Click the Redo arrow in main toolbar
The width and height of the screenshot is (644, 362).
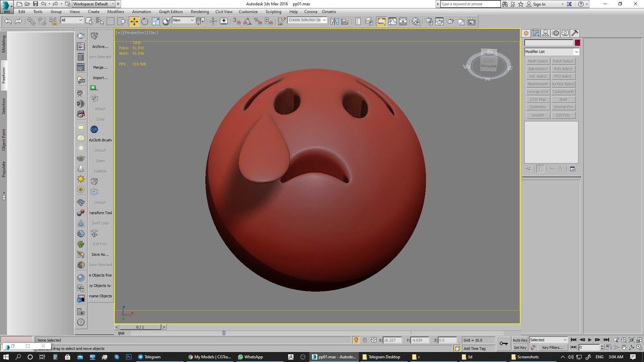pos(19,21)
